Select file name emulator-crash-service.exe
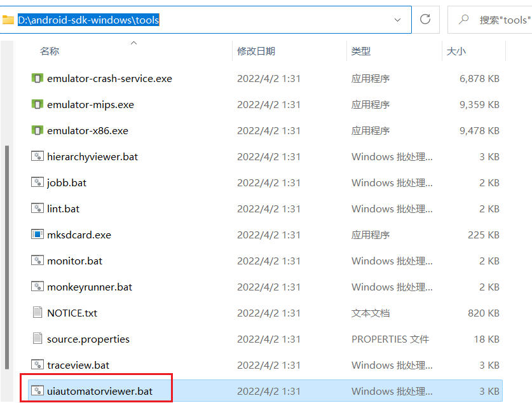 109,78
